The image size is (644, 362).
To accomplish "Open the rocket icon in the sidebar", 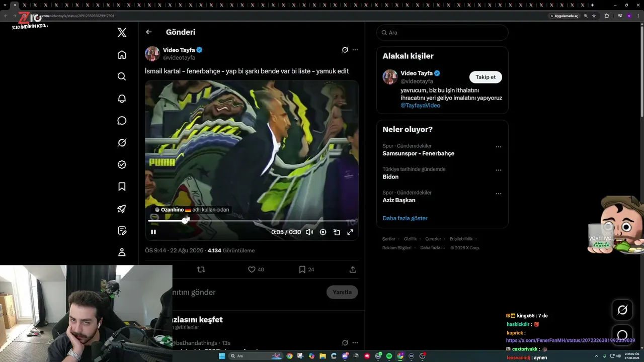I will point(122,209).
